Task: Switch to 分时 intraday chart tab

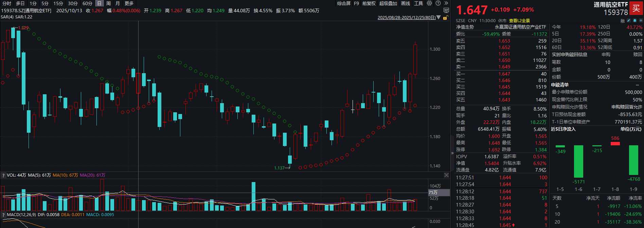Action: (6, 3)
